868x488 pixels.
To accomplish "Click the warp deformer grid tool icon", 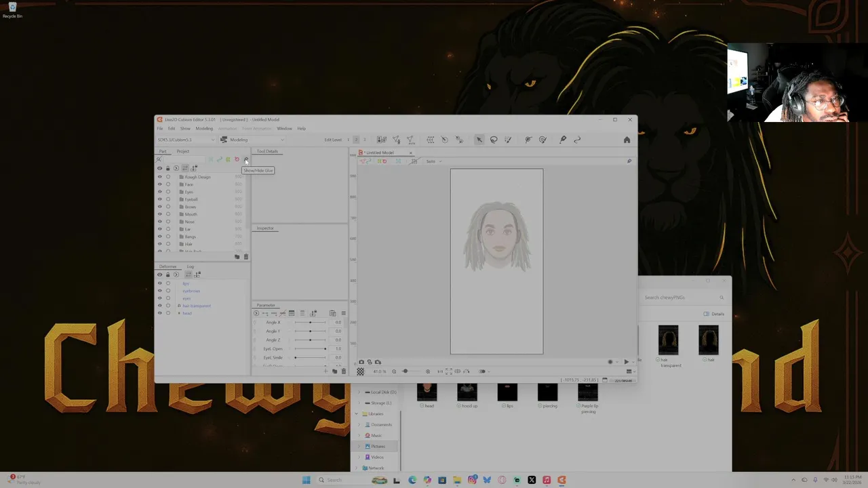I will tap(430, 140).
